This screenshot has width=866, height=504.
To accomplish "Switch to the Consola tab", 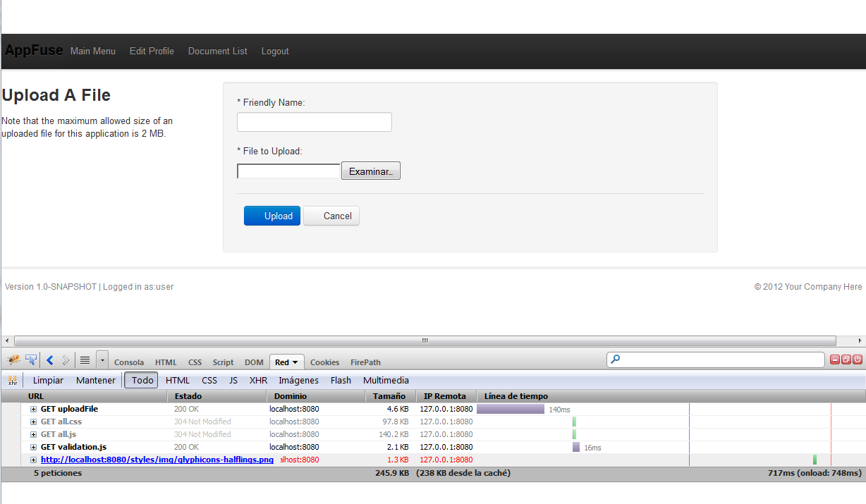I will coord(129,362).
